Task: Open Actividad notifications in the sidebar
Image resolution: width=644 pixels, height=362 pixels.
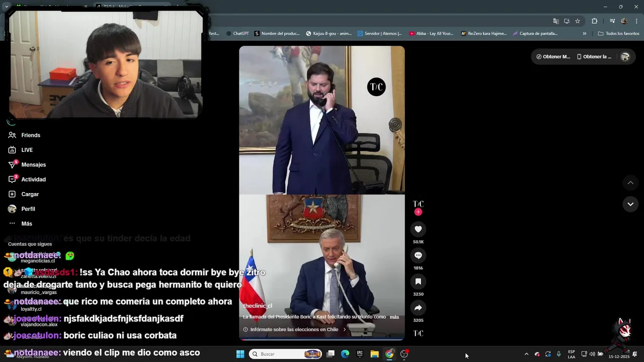Action: [27, 179]
